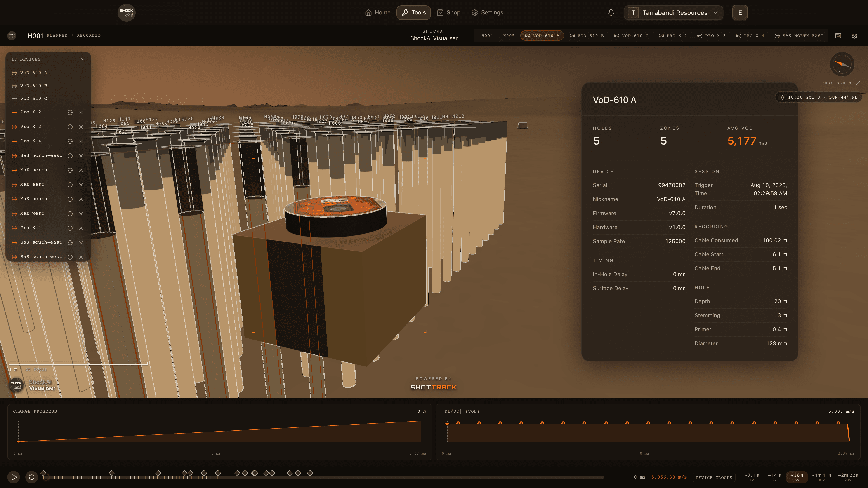Focus on MaX west target icon
868x488 pixels.
pyautogui.click(x=70, y=213)
